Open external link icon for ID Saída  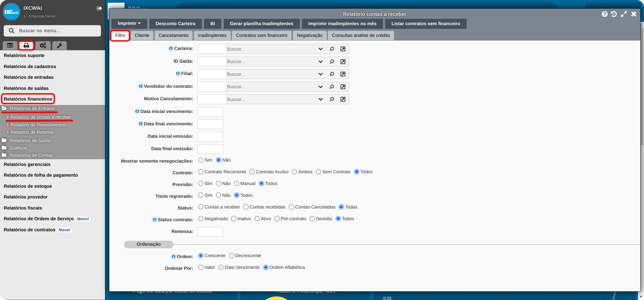pos(343,62)
